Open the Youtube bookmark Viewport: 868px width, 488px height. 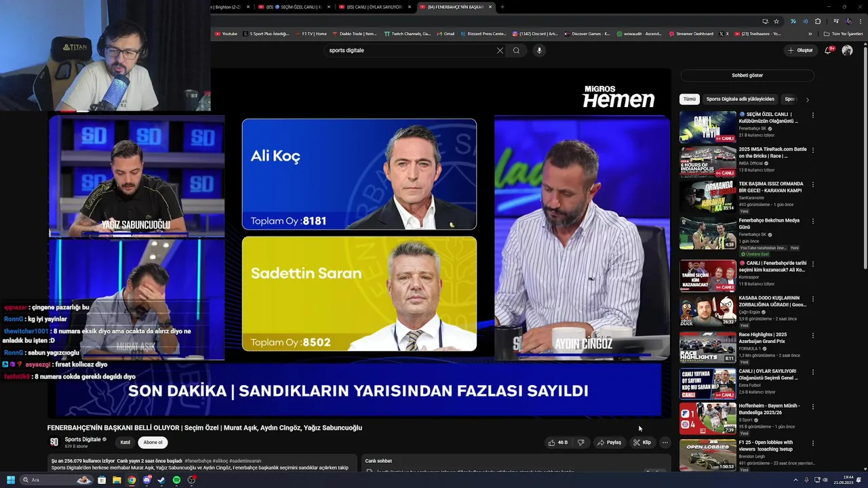pos(226,33)
